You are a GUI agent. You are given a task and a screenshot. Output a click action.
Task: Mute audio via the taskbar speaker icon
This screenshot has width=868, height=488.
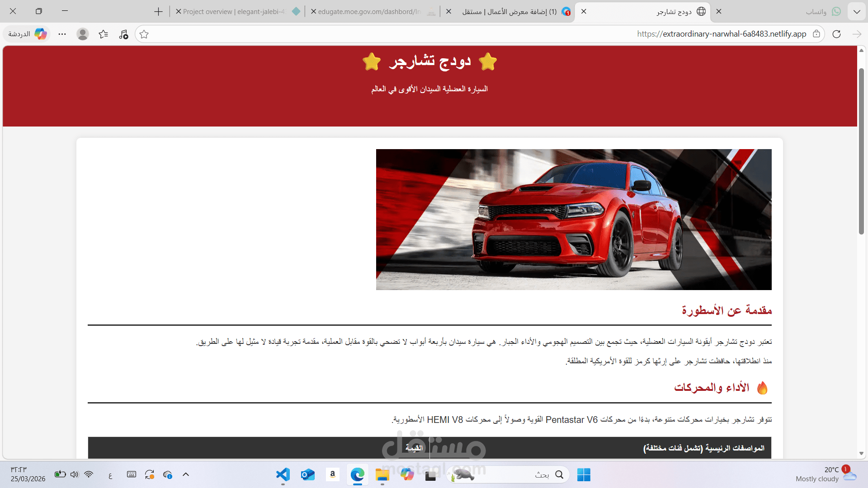(x=75, y=474)
